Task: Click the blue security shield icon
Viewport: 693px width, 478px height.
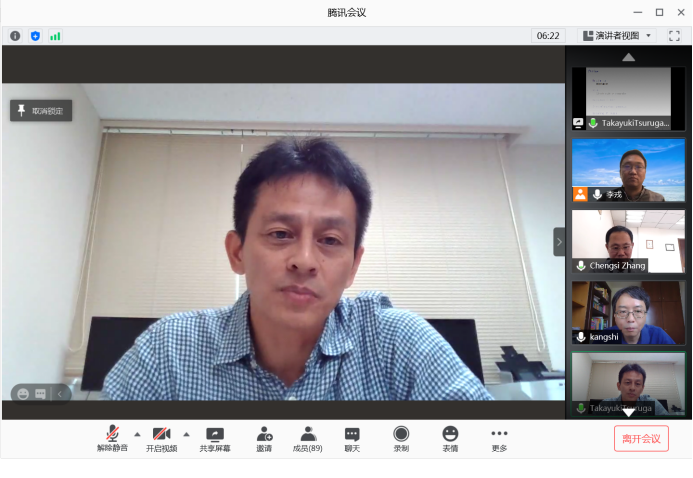Action: click(x=35, y=36)
